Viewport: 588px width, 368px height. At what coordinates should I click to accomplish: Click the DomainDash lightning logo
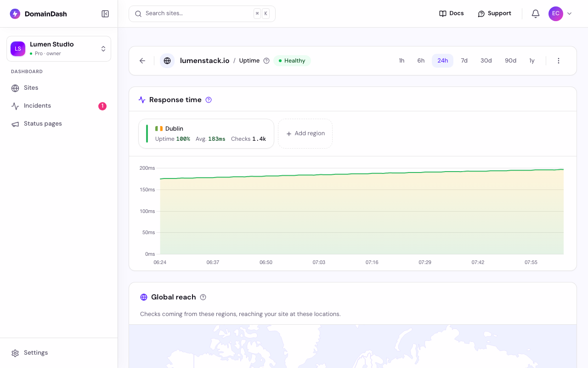(15, 14)
